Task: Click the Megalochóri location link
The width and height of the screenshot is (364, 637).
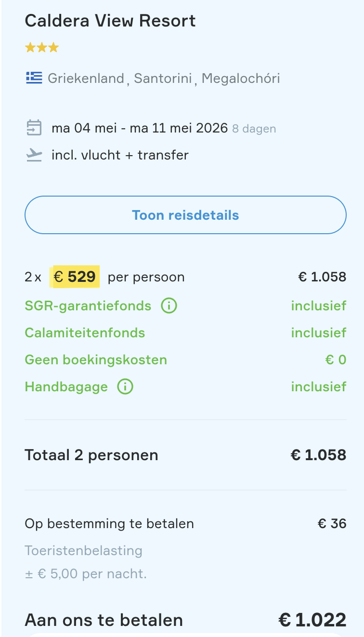Action: 240,78
